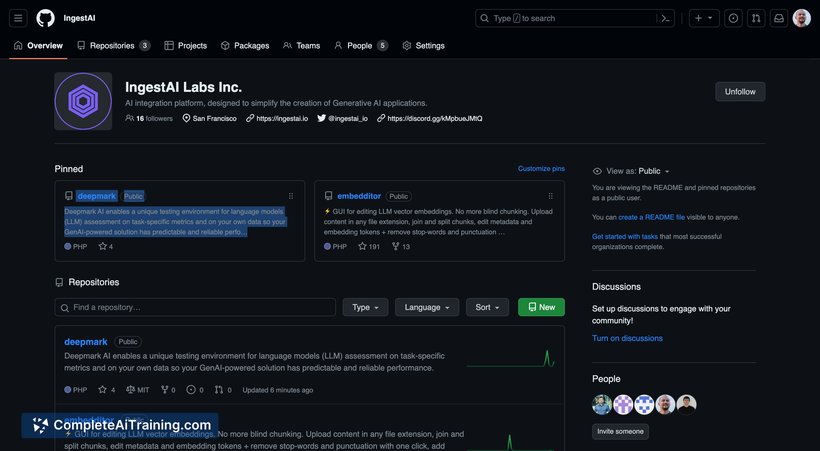Expand the Sort dropdown
Viewport: 820px width, 451px height.
pos(487,308)
